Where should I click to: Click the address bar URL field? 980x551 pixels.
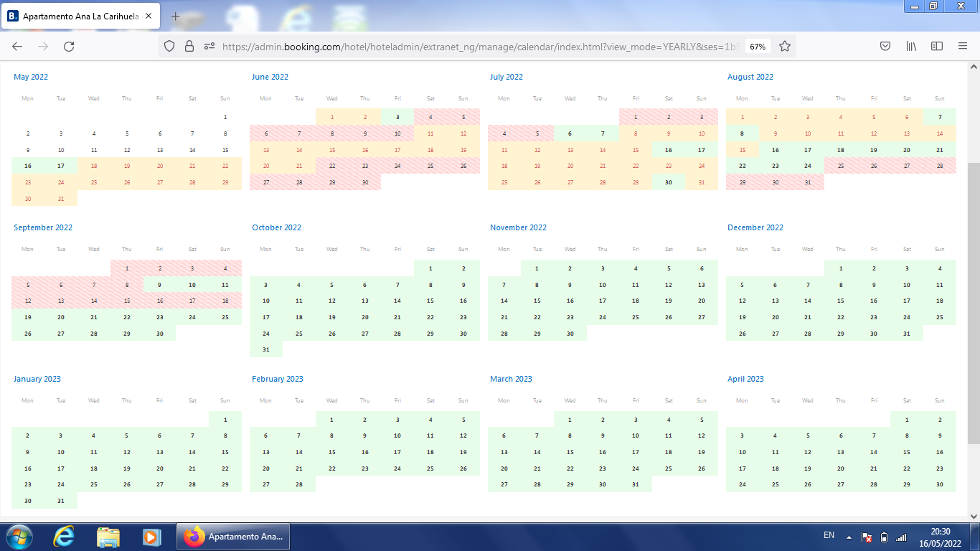(x=473, y=46)
